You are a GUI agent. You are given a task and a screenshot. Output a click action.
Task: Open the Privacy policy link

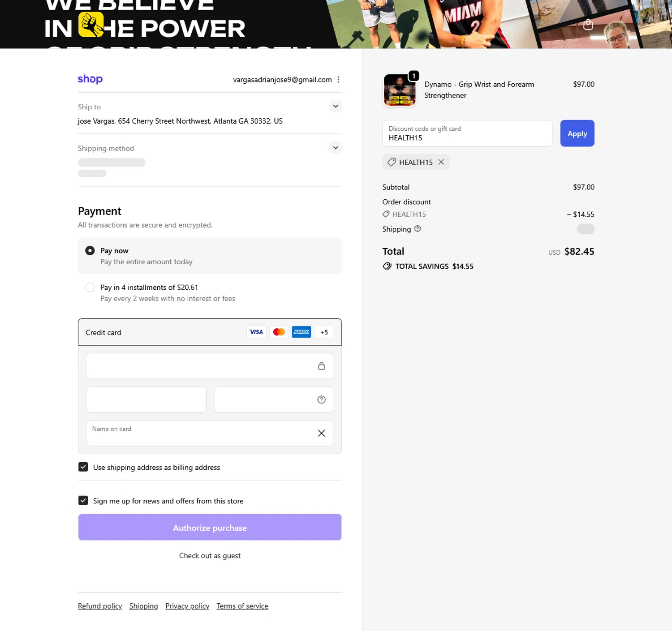[x=187, y=606]
